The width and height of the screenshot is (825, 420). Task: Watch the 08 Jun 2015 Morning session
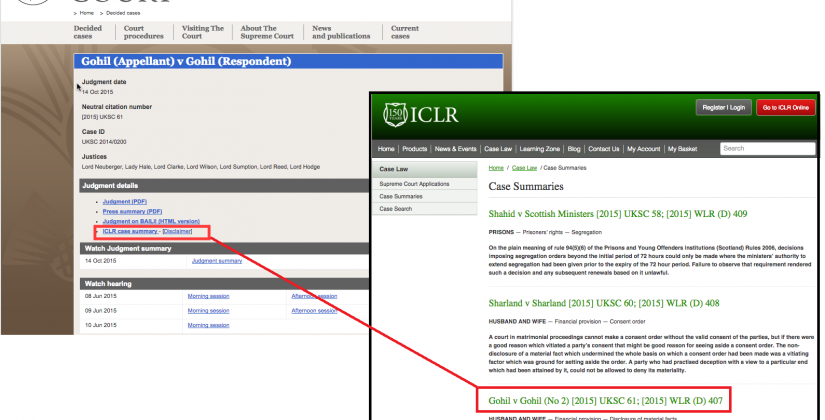click(x=208, y=296)
